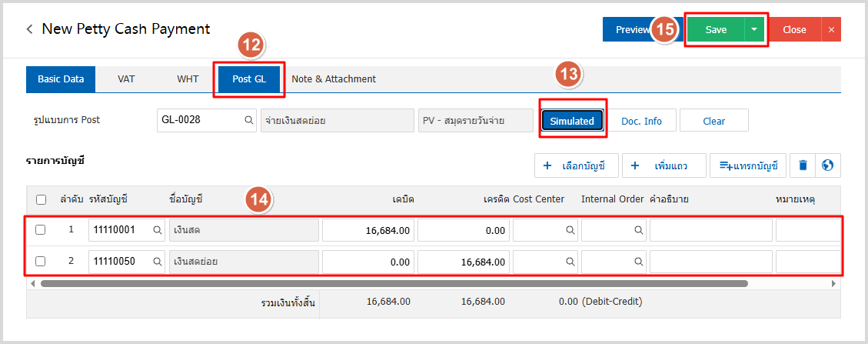This screenshot has height=344, width=868.
Task: Open the Note & Attachment tab
Action: tap(334, 78)
